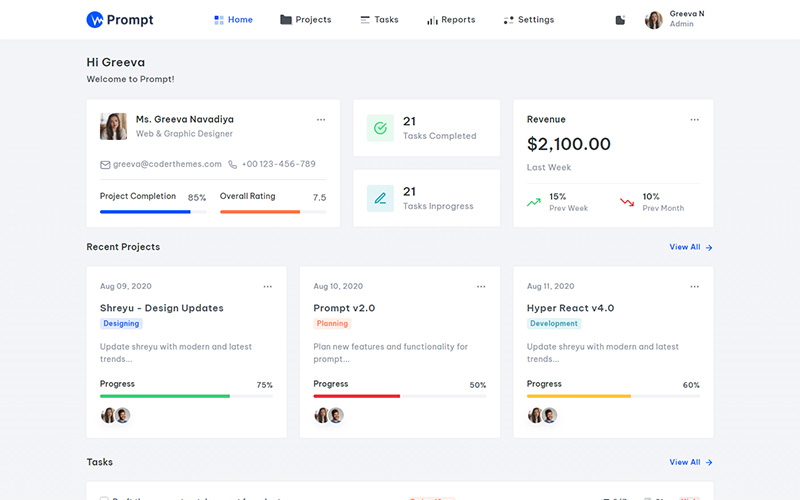This screenshot has width=800, height=500.
Task: Click the green progress bar on Shreyu project
Action: (x=165, y=396)
